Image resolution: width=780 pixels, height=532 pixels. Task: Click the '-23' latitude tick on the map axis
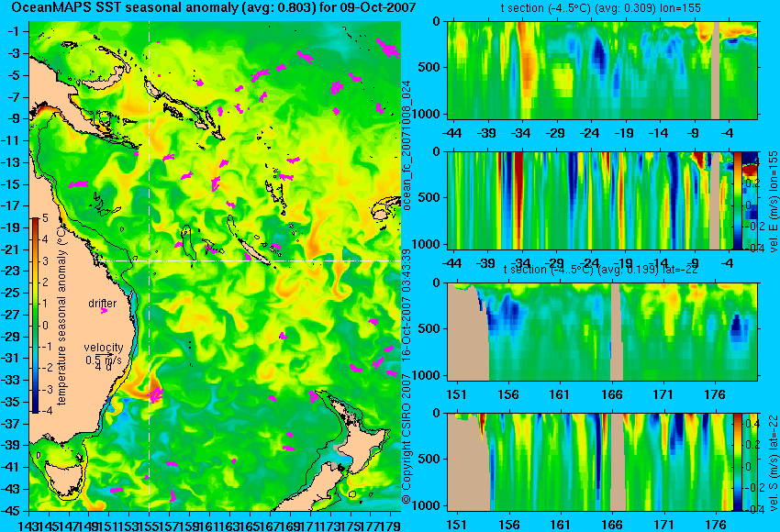pyautogui.click(x=10, y=272)
